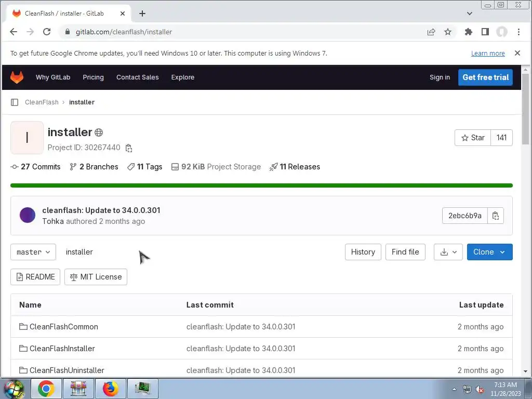Open the Chrome three-dot menu
532x399 pixels.
(518, 32)
